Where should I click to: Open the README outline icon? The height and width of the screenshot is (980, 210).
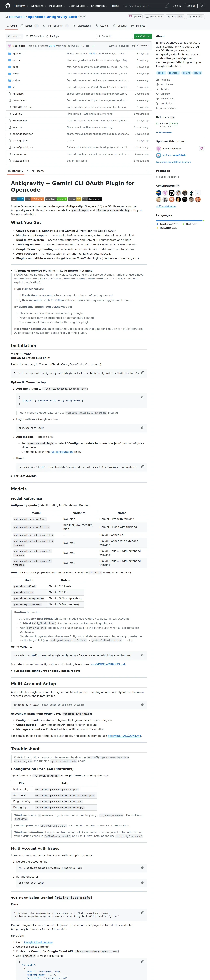tap(148, 171)
